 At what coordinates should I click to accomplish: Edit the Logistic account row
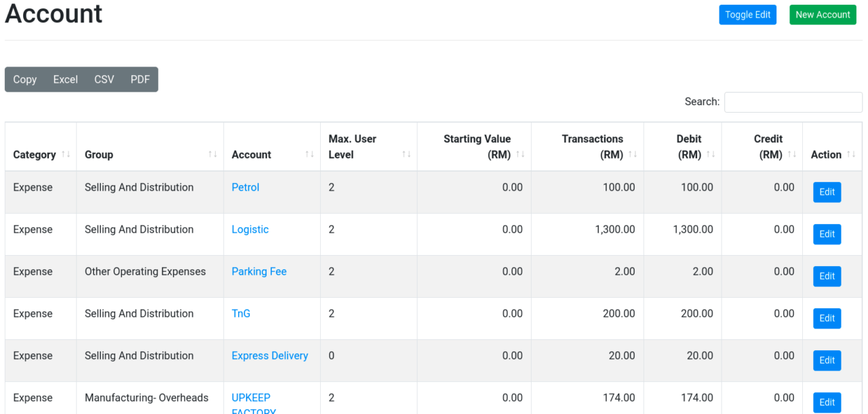(827, 233)
